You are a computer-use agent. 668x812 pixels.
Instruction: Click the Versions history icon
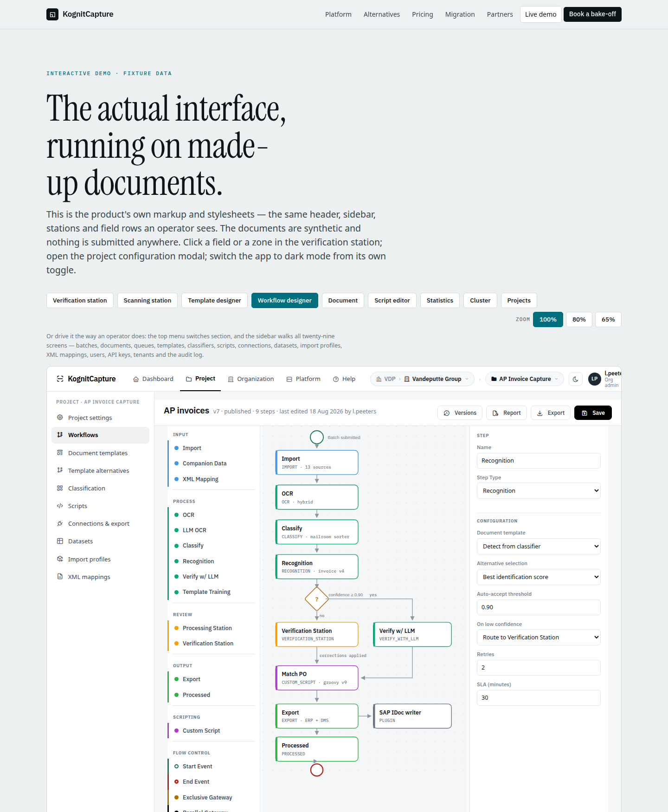click(447, 413)
